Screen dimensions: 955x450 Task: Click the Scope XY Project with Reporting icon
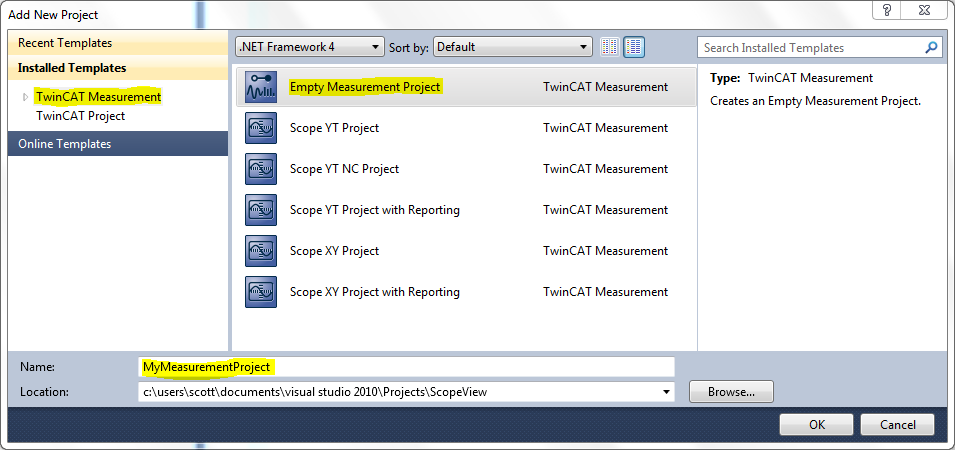point(261,292)
